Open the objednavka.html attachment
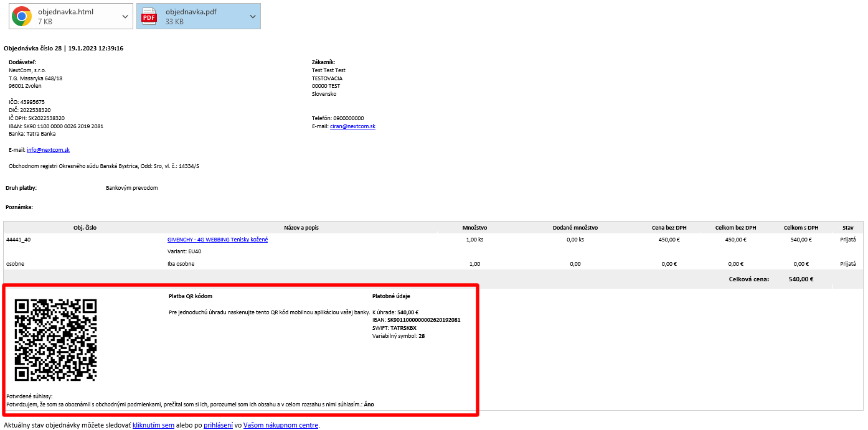868x430 pixels. (x=70, y=16)
